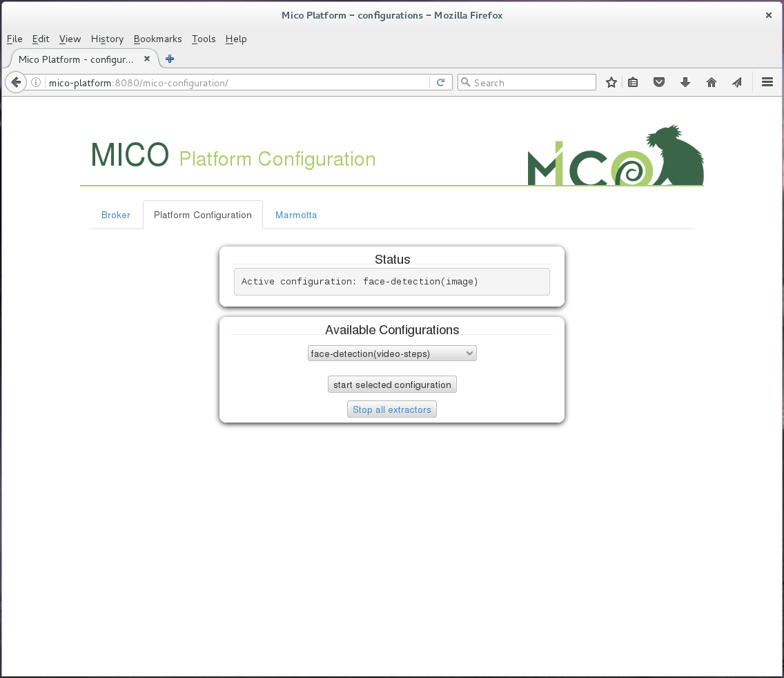Open the available configurations dropdown
Viewport: 784px width, 678px height.
[x=469, y=353]
